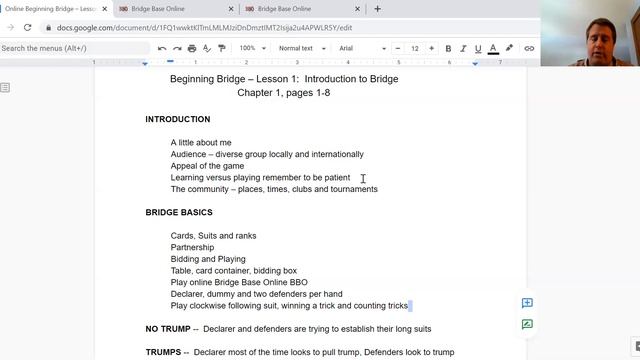Close the second Bridge Base Online tab
Screen dimensions: 640x360
click(x=231, y=9)
